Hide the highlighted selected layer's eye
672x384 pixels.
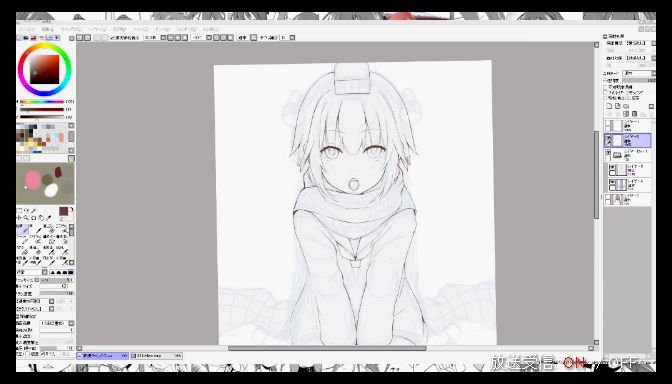pos(608,137)
